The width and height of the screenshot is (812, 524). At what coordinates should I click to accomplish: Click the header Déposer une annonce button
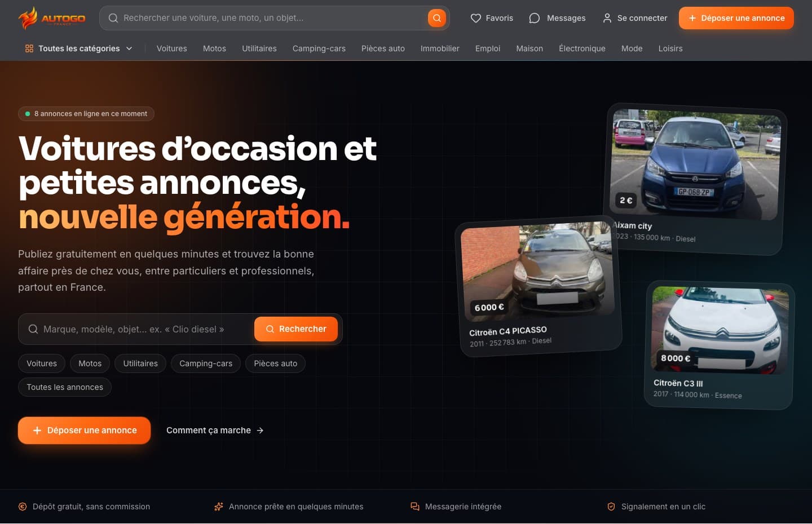pyautogui.click(x=736, y=18)
